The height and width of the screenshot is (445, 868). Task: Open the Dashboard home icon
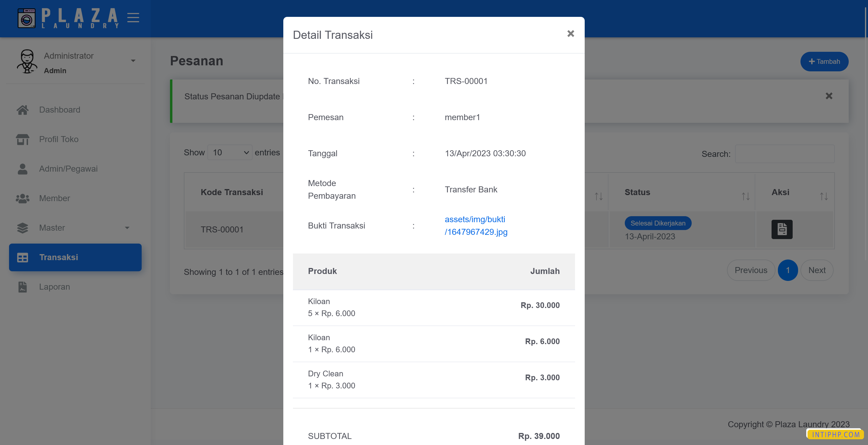(x=23, y=110)
